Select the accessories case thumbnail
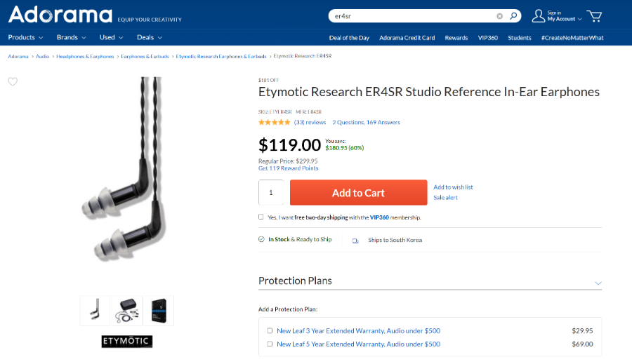This screenshot has width=632, height=364. coord(127,311)
